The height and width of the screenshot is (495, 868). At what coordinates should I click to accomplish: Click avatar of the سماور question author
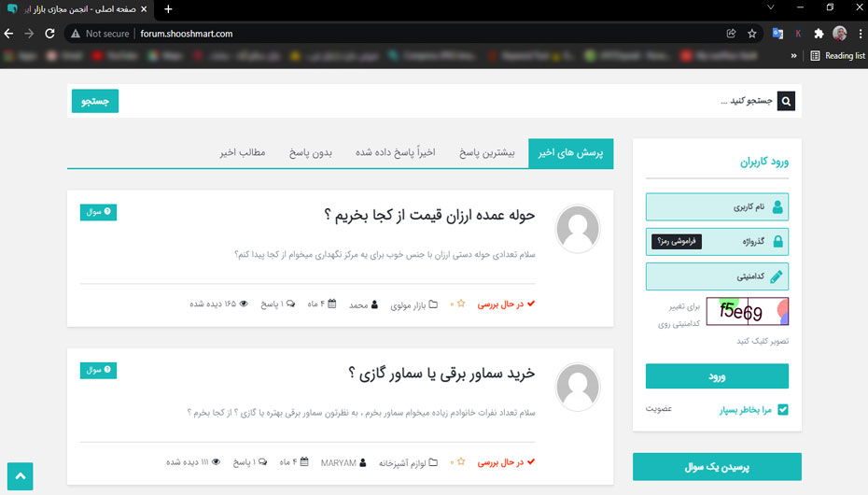click(x=578, y=387)
